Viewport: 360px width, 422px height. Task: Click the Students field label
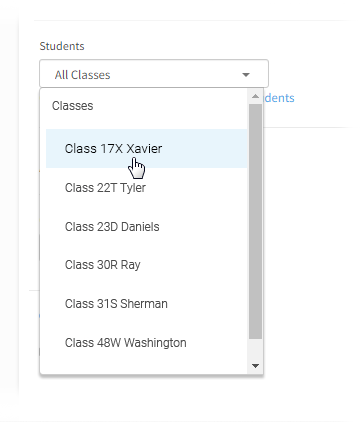click(62, 46)
